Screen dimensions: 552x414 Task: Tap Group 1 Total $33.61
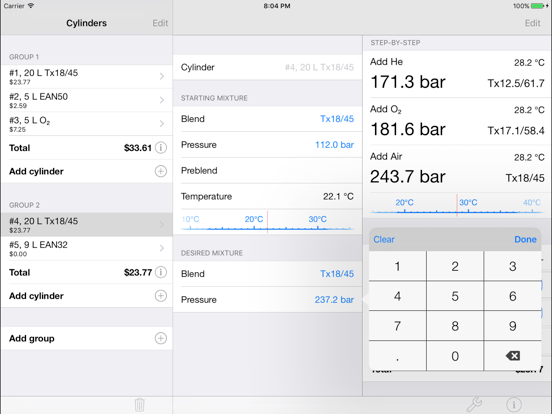point(87,148)
